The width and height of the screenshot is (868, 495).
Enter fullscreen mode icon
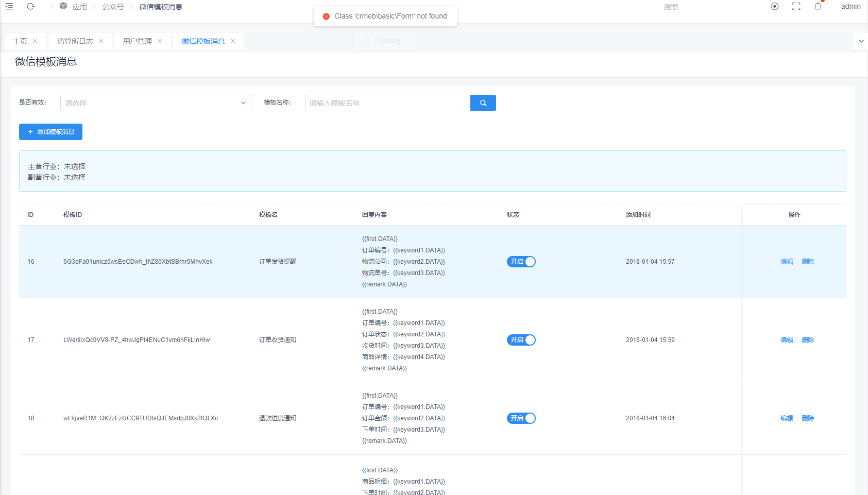coord(796,7)
